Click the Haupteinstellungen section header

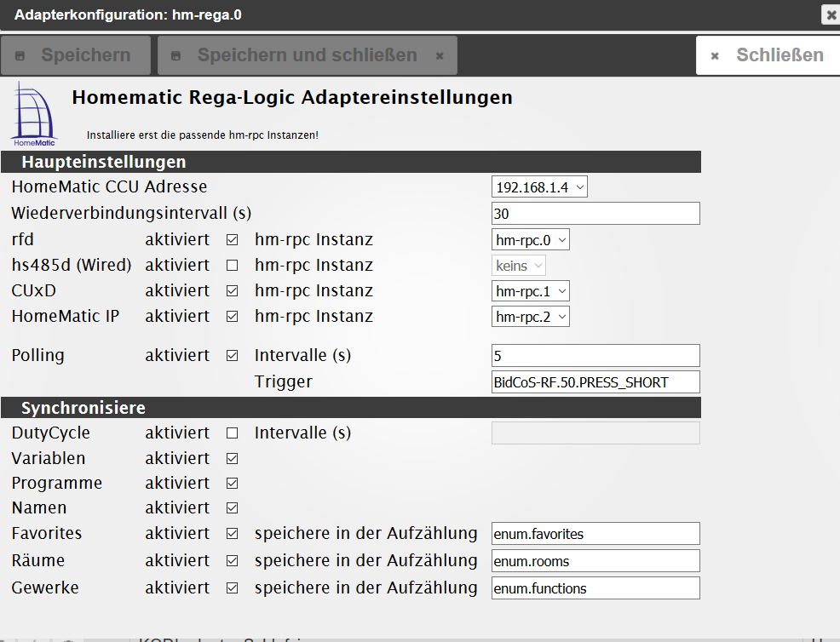[351, 162]
